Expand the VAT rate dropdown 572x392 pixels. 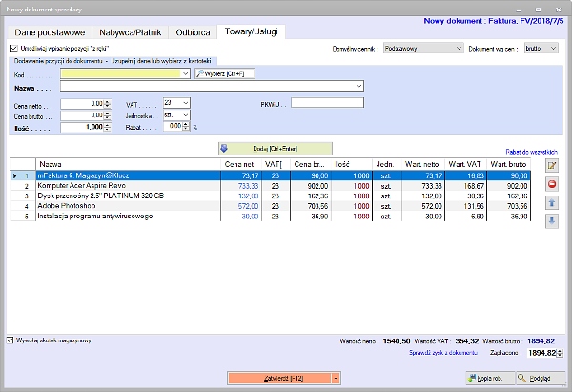click(176, 102)
